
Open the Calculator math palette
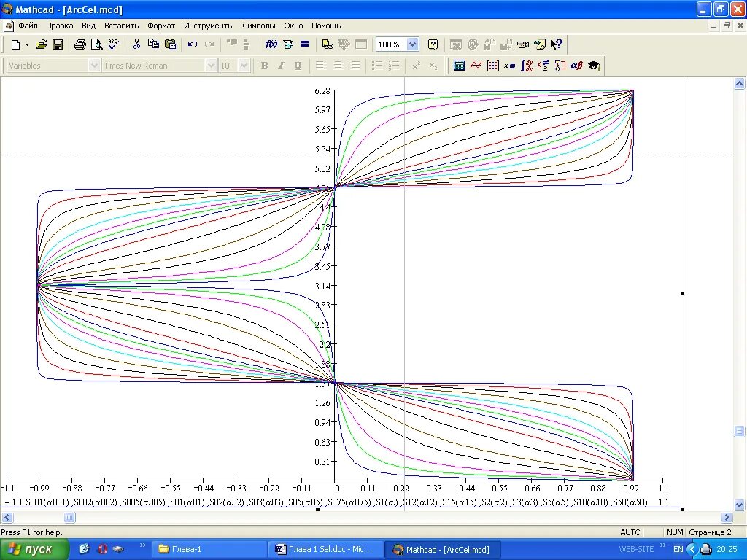point(460,66)
